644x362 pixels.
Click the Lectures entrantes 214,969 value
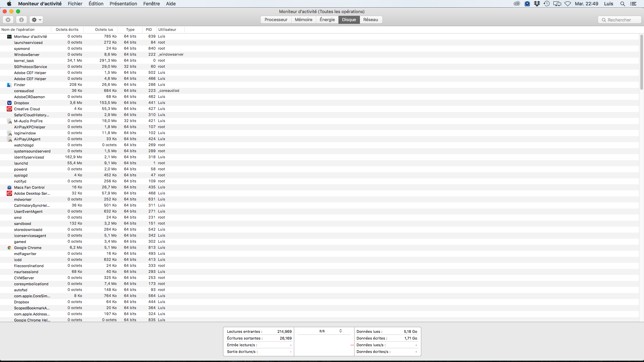pos(284,331)
